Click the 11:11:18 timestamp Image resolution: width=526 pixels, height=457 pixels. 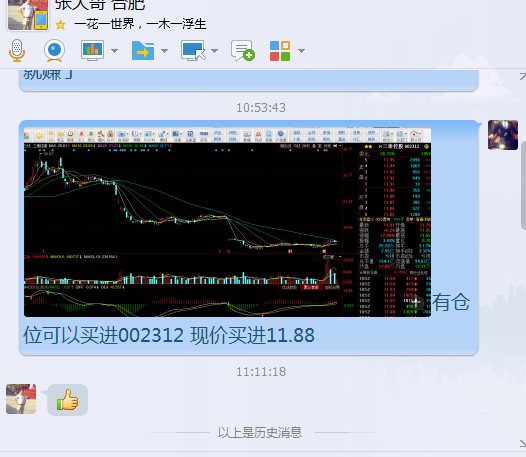tap(261, 372)
